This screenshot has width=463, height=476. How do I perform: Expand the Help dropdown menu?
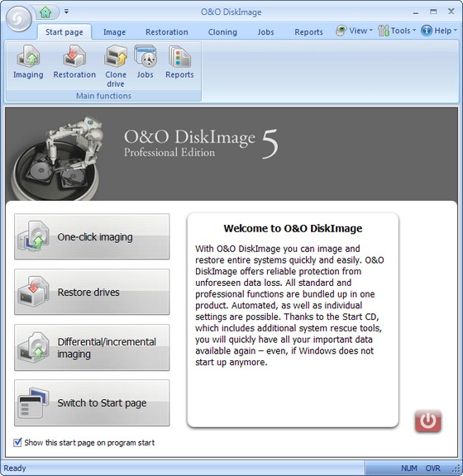click(439, 31)
